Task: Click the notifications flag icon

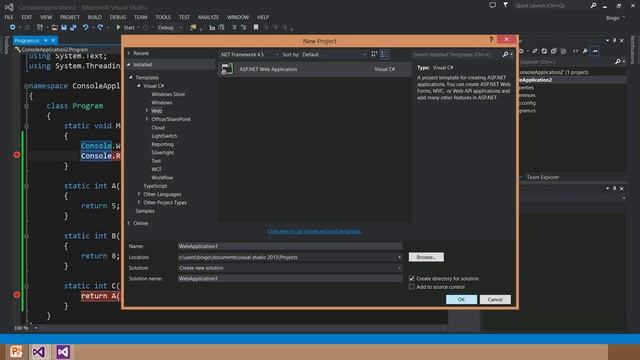Action: 506,5
